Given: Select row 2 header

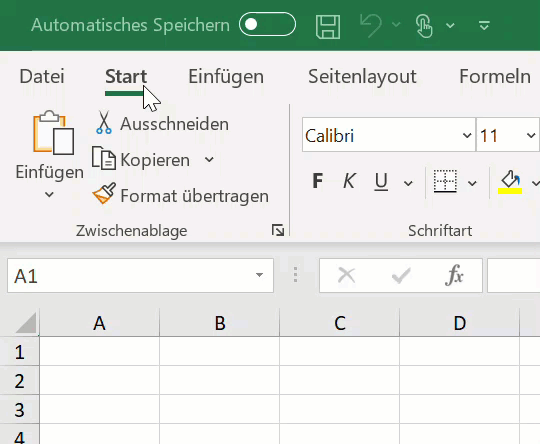Looking at the screenshot, I should click(x=20, y=381).
